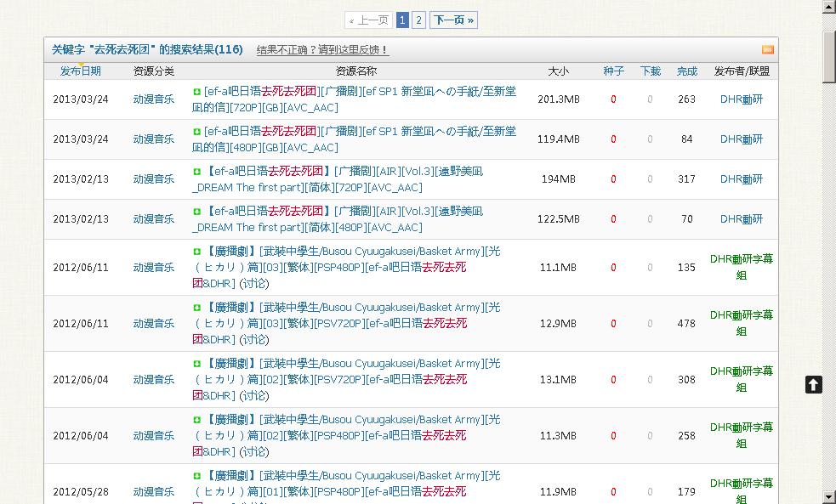Screen dimensions: 836x504
Task: Click 动漫音乐 category in 119.4MB row
Action: (x=154, y=139)
